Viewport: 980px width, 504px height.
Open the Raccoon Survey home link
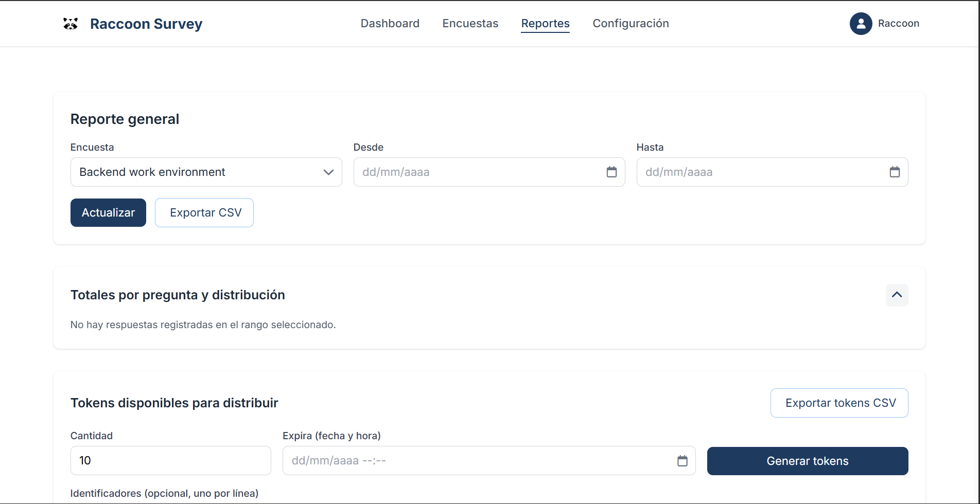tap(146, 24)
